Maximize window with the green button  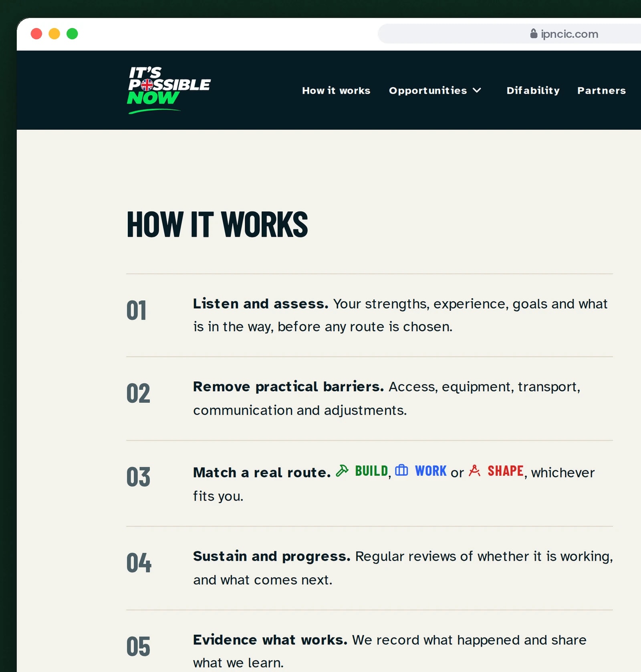(72, 34)
